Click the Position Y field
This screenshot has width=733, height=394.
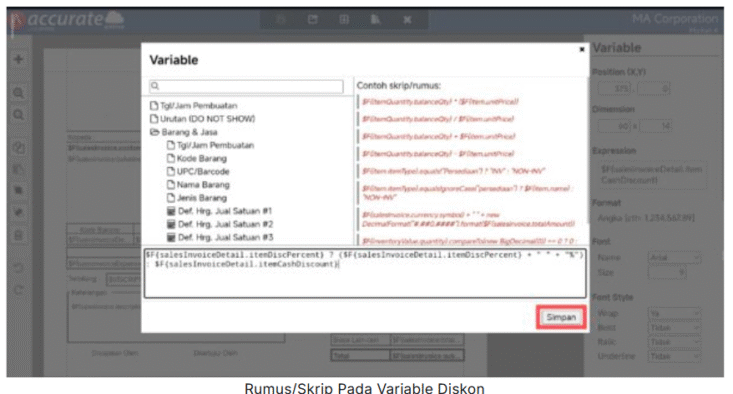[x=654, y=88]
